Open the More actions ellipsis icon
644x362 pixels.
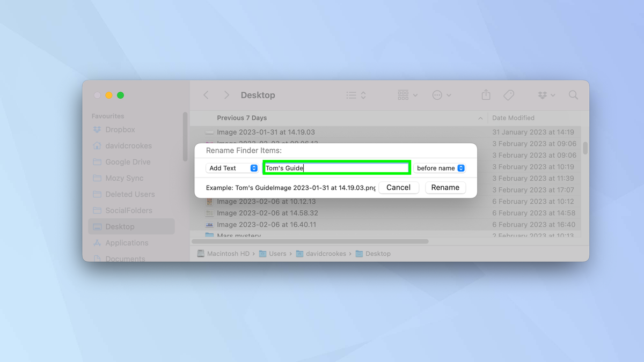[x=438, y=94]
